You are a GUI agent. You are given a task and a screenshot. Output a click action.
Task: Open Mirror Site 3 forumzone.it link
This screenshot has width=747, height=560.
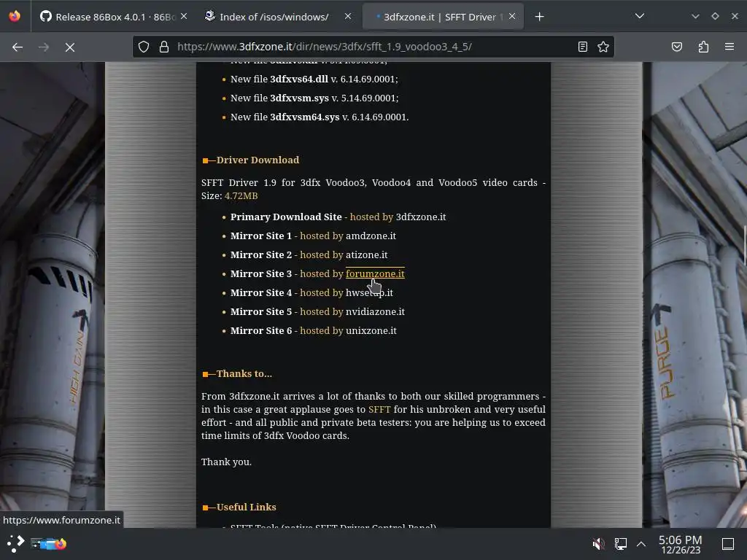click(x=375, y=274)
